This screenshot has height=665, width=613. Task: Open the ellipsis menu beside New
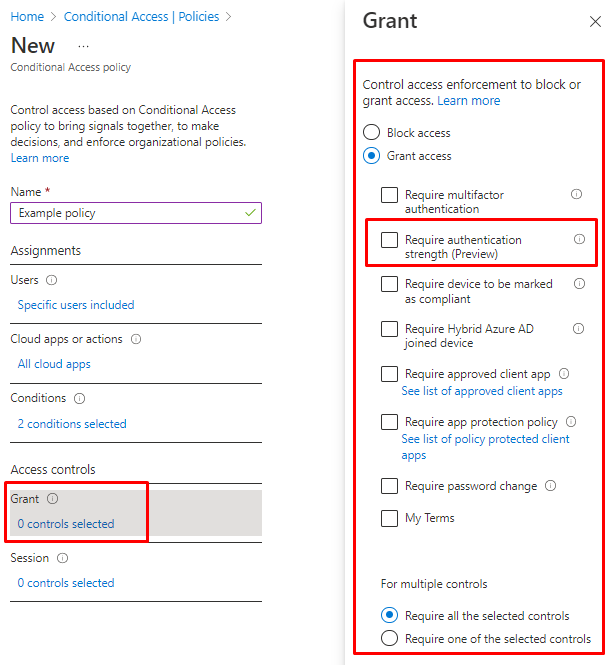tap(83, 46)
